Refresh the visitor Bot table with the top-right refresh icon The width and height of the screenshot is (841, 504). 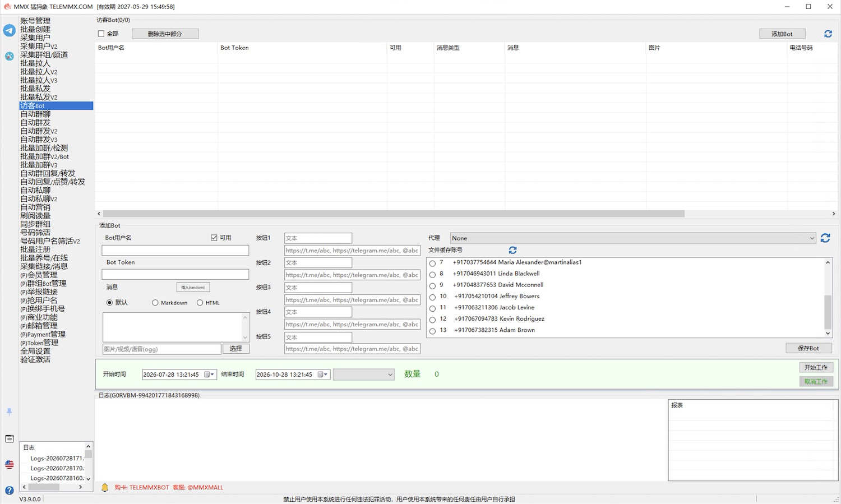(x=828, y=34)
